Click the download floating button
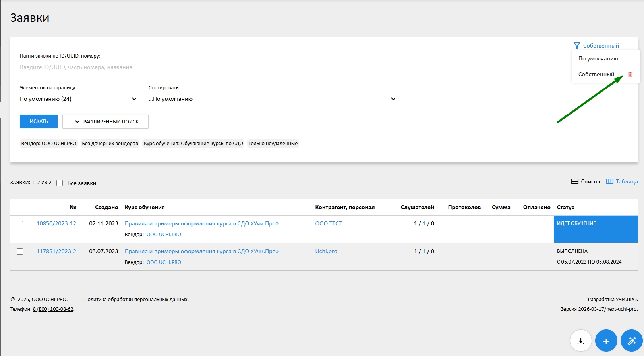The height and width of the screenshot is (356, 644). click(581, 341)
